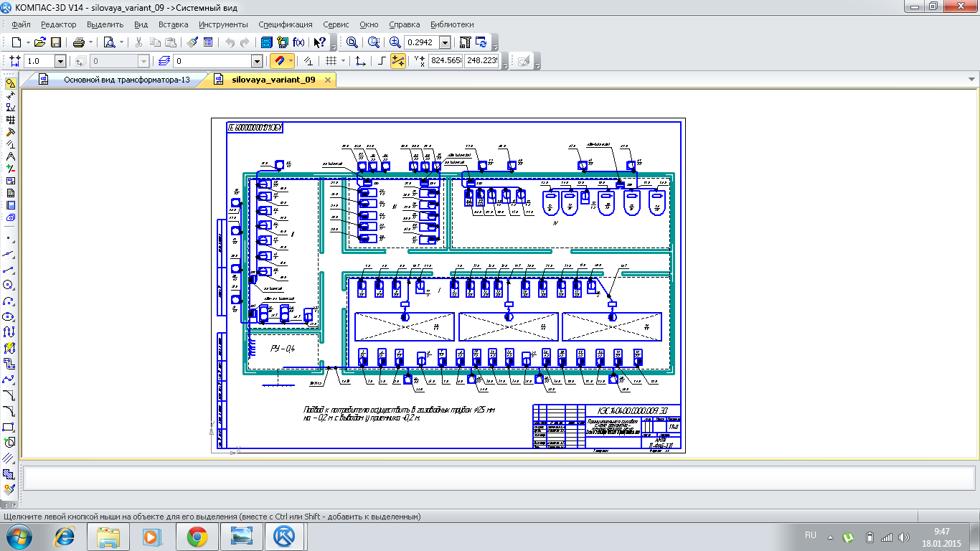Open the Спецификация menu
The height and width of the screenshot is (551, 980).
click(285, 24)
